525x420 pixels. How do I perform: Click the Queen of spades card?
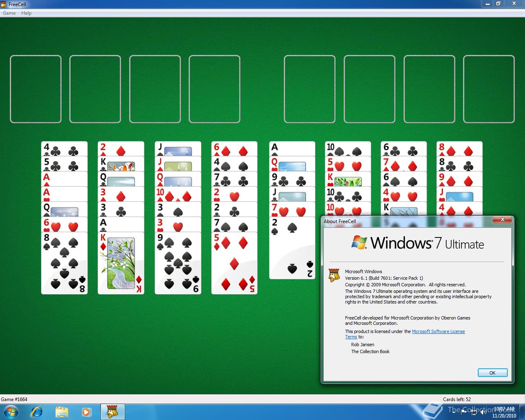coord(64,210)
